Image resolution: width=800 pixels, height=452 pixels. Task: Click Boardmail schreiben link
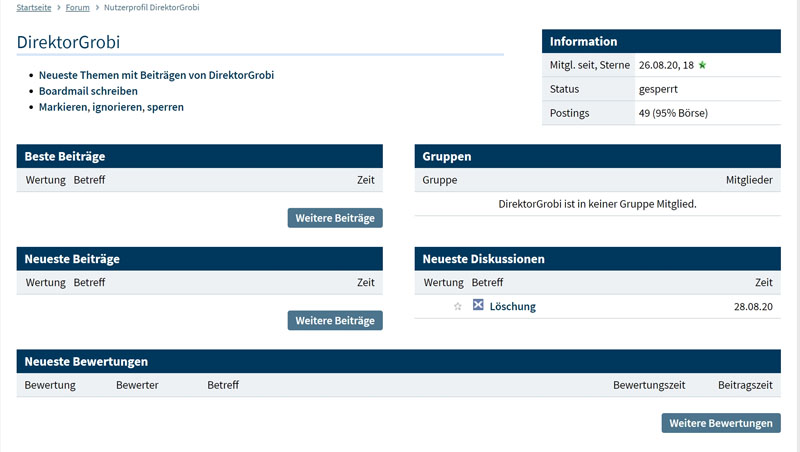88,91
